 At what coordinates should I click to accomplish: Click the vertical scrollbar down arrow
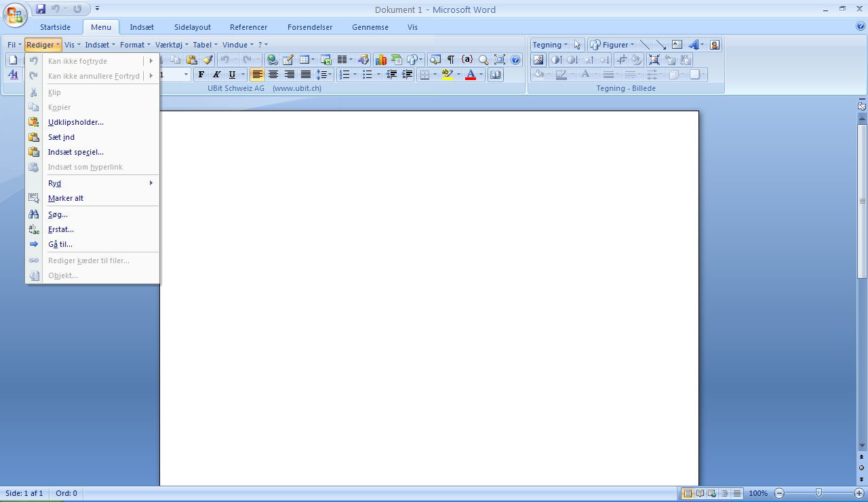(x=862, y=446)
